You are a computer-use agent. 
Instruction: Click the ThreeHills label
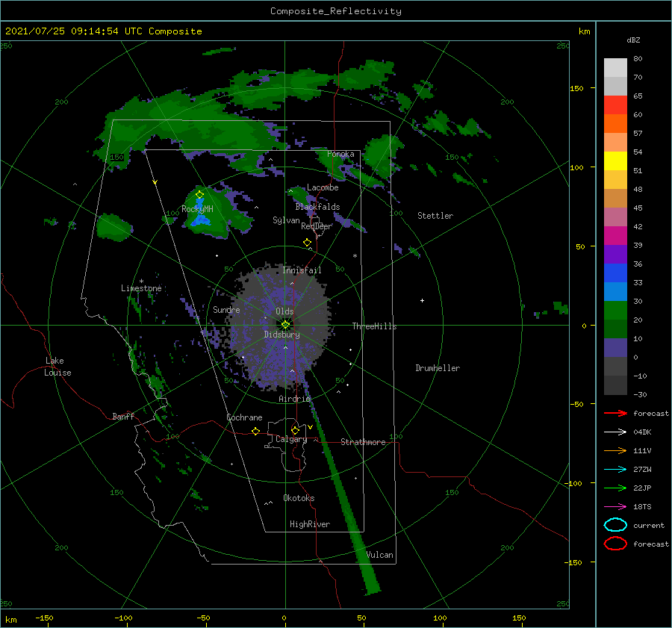pos(374,326)
